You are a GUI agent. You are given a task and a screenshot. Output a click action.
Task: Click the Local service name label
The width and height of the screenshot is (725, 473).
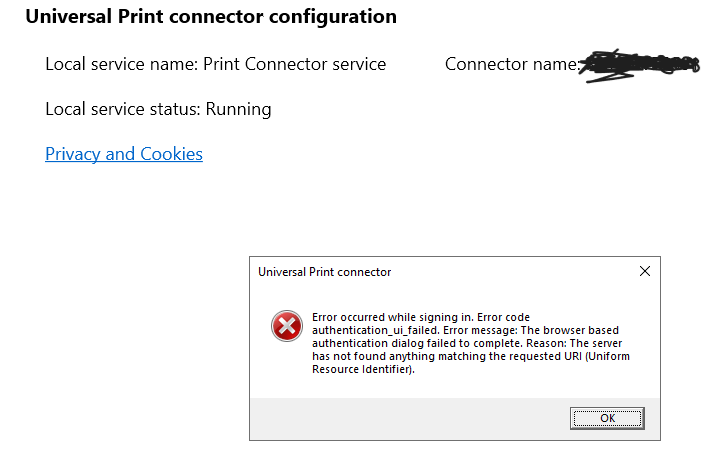click(x=121, y=64)
